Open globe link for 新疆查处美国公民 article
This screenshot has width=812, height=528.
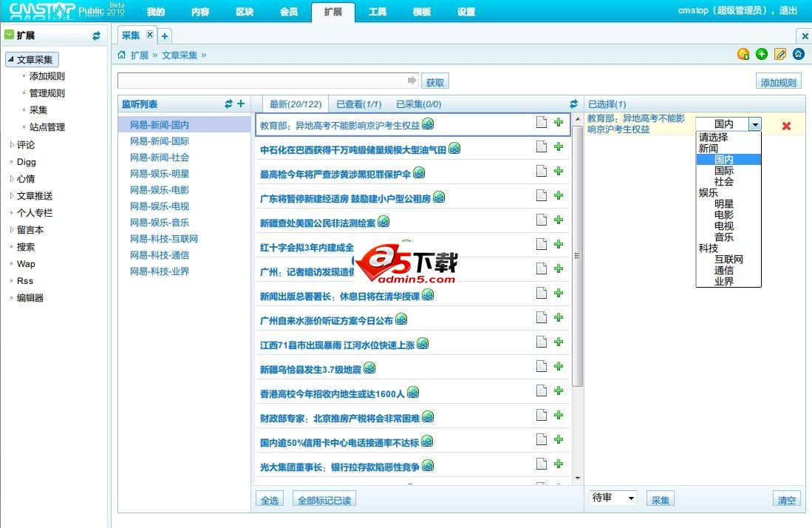click(x=383, y=222)
